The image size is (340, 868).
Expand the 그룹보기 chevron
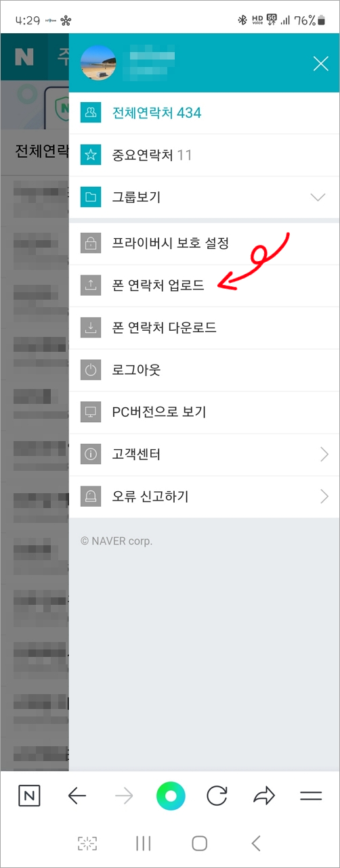[318, 198]
